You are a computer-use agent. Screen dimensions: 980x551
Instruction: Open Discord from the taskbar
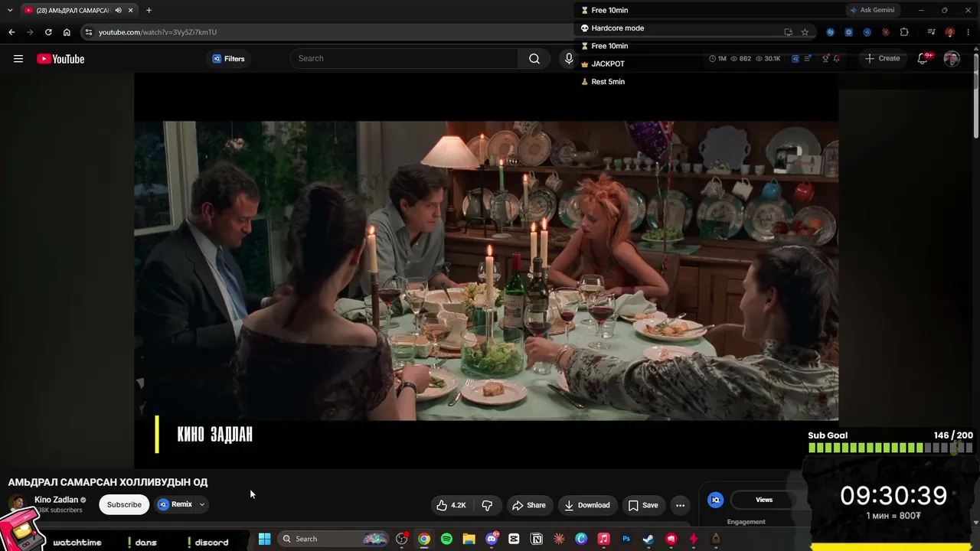pos(492,539)
